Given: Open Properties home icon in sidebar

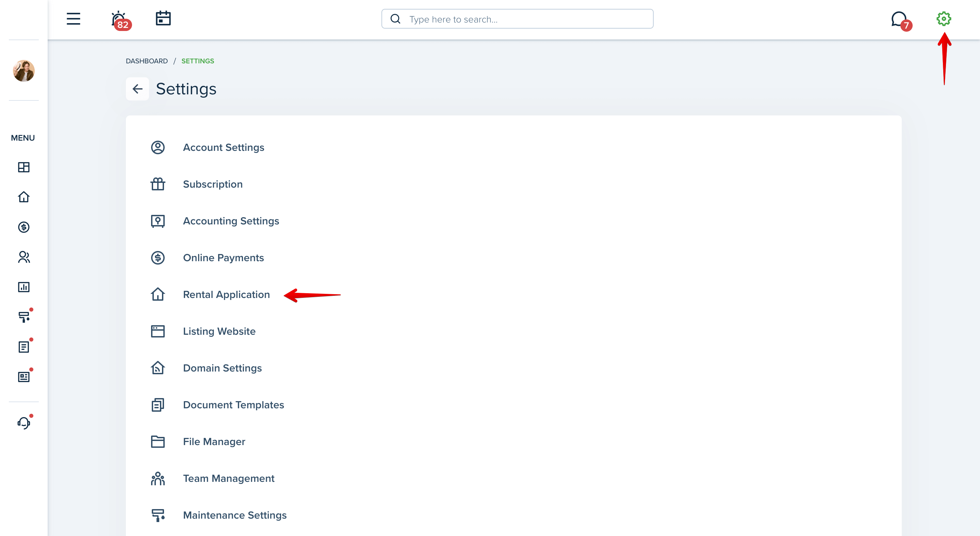Looking at the screenshot, I should pyautogui.click(x=23, y=197).
